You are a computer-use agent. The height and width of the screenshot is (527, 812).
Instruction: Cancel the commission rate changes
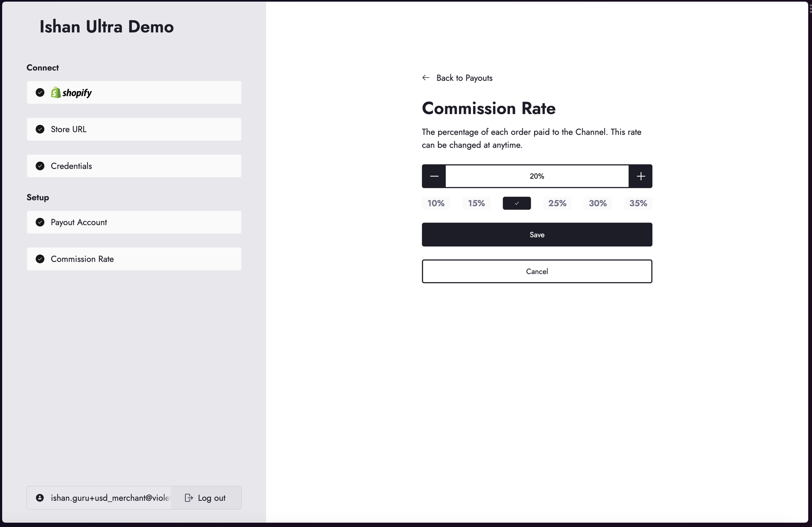tap(537, 271)
